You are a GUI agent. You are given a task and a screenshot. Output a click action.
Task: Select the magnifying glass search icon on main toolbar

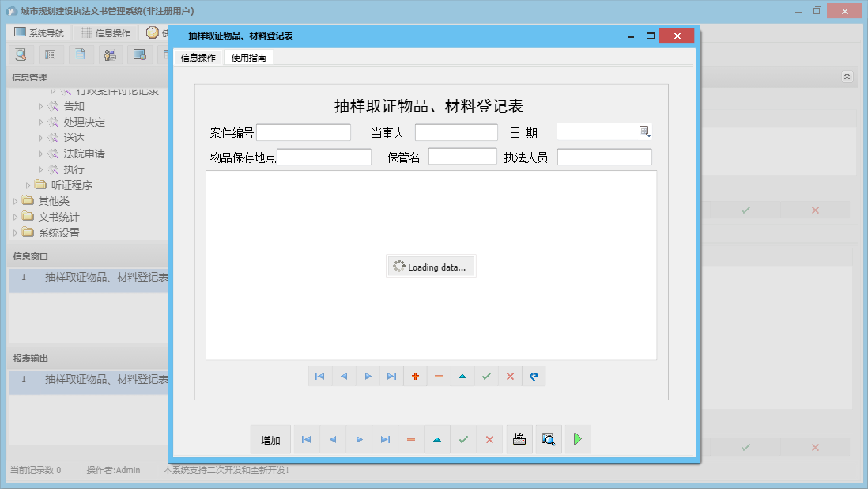pos(20,54)
